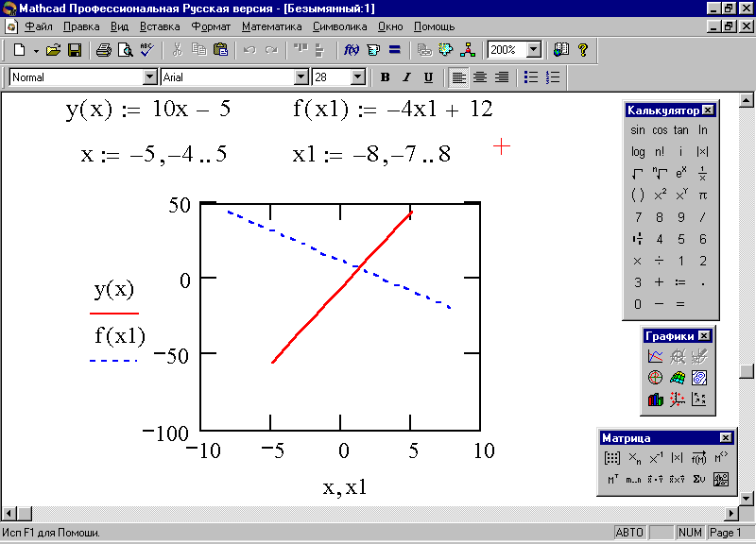
Task: Insert a contour plot from the Графики panel
Action: click(699, 378)
